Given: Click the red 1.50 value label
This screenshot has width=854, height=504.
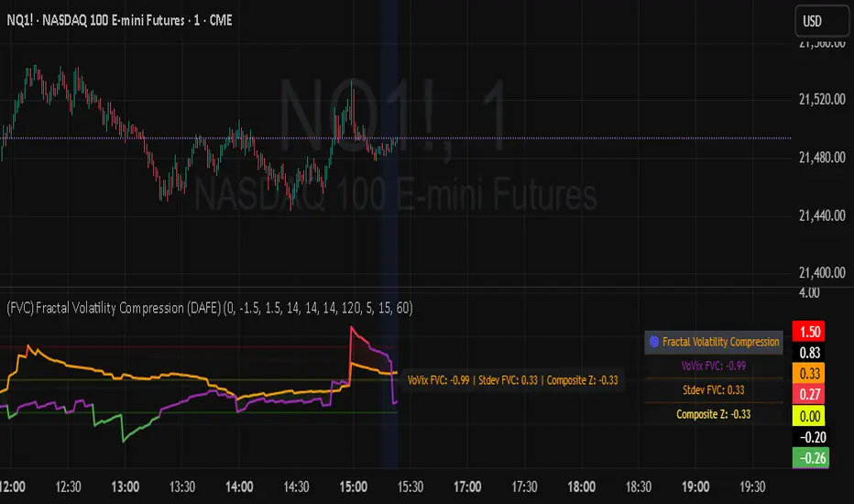Looking at the screenshot, I should pyautogui.click(x=809, y=332).
